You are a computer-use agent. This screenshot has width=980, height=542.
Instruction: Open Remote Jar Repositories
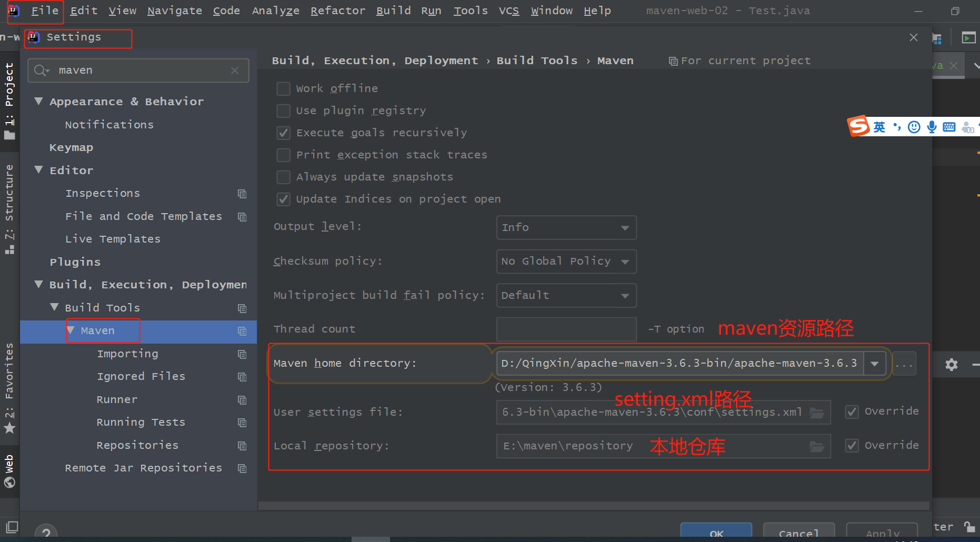144,468
